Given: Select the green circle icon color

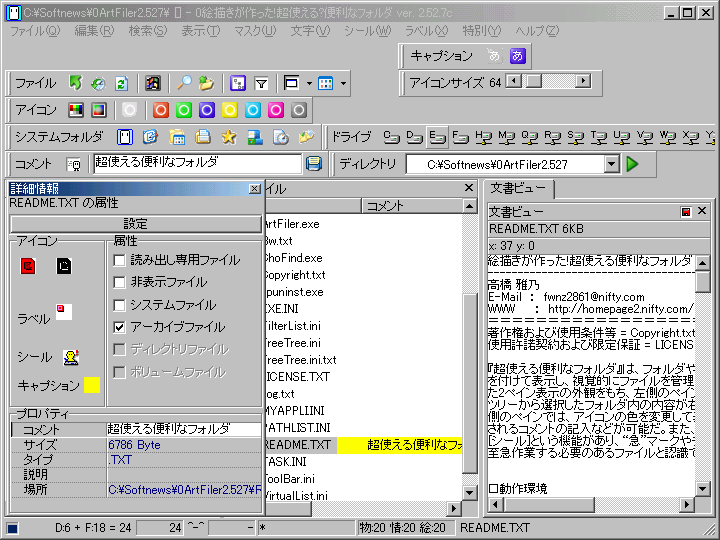Looking at the screenshot, I should point(184,110).
